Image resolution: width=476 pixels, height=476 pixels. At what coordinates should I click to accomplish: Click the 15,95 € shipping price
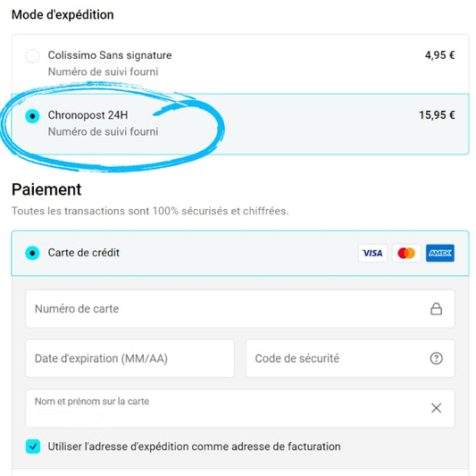437,115
